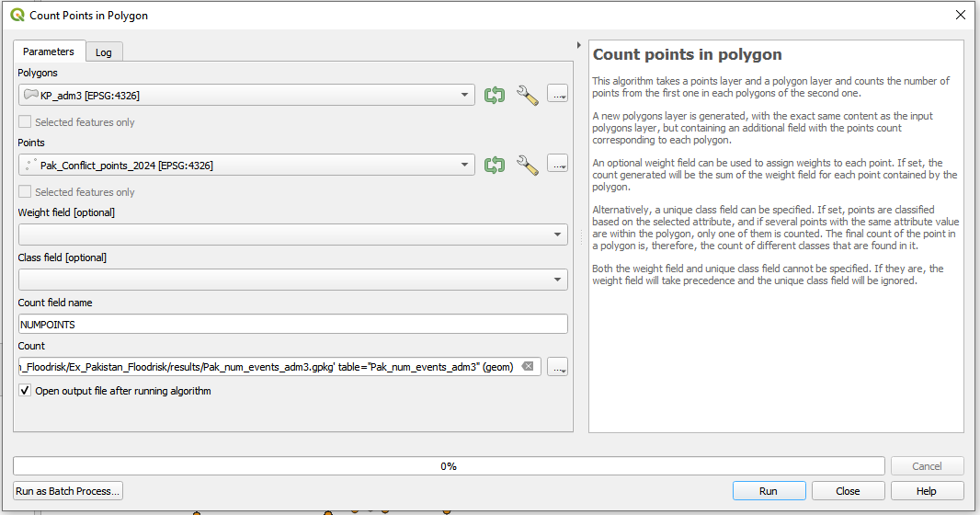980x515 pixels.
Task: Open the KP_adm3 Polygons layer dropdown
Action: (246, 95)
